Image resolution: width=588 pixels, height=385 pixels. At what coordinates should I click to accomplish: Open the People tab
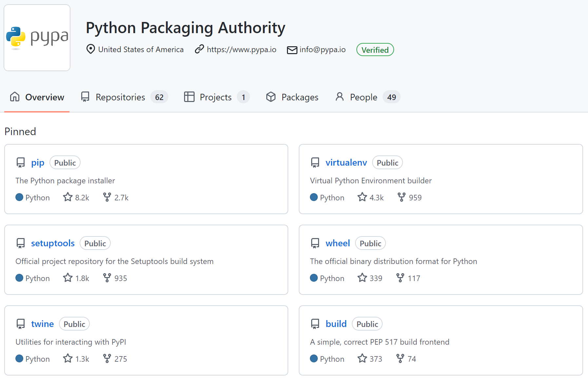[368, 97]
